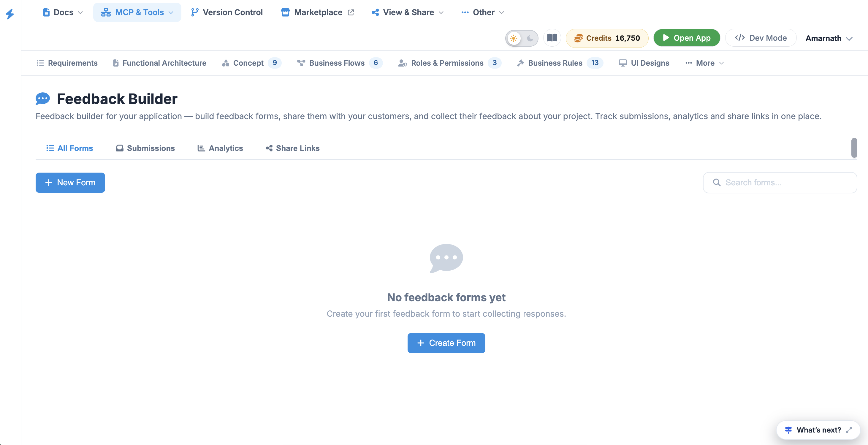Open the Business Flows section
This screenshot has height=445, width=868.
(x=339, y=63)
